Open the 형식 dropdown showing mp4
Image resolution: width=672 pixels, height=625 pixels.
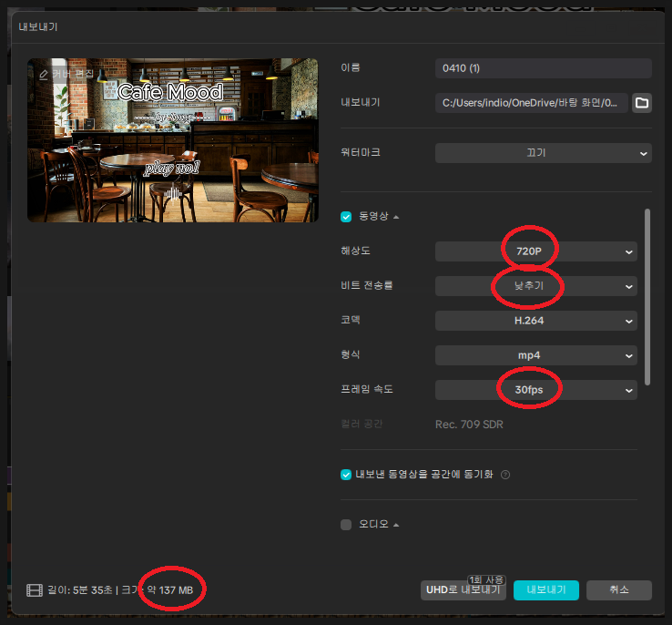point(535,355)
